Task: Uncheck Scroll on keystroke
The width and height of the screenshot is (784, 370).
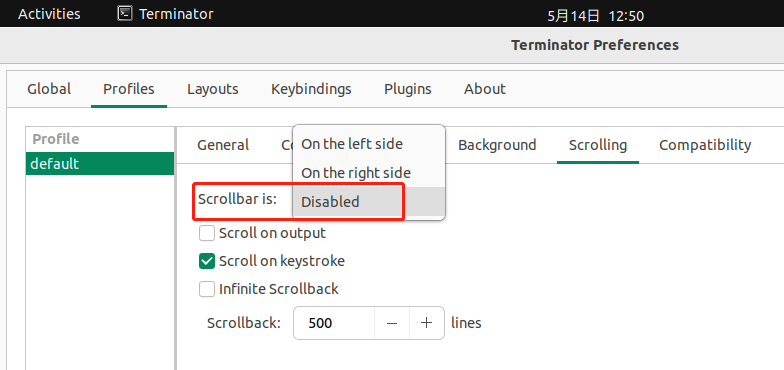Action: click(x=206, y=261)
